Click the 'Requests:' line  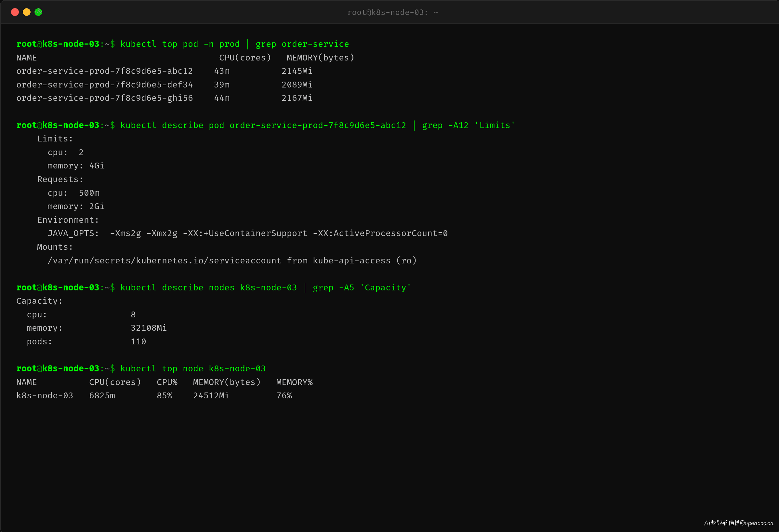[60, 180]
